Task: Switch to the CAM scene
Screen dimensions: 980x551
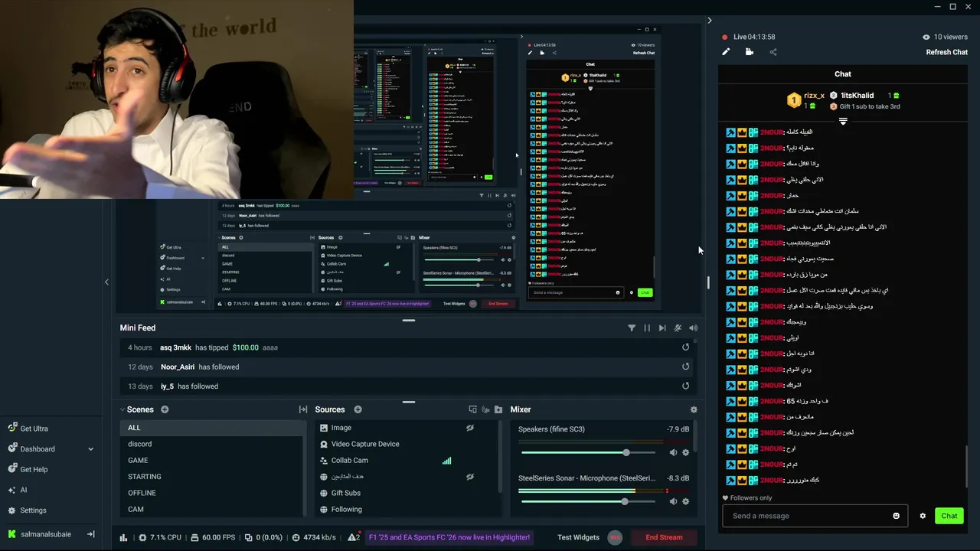Action: (212, 509)
